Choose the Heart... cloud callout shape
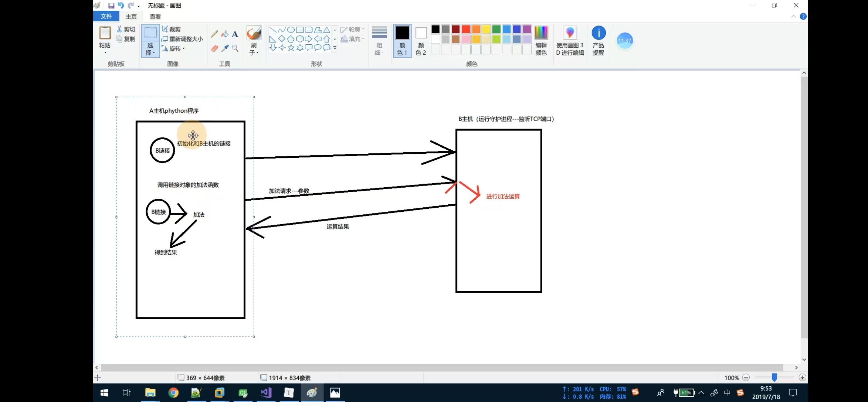Viewport: 868px width, 402px height. tap(327, 48)
